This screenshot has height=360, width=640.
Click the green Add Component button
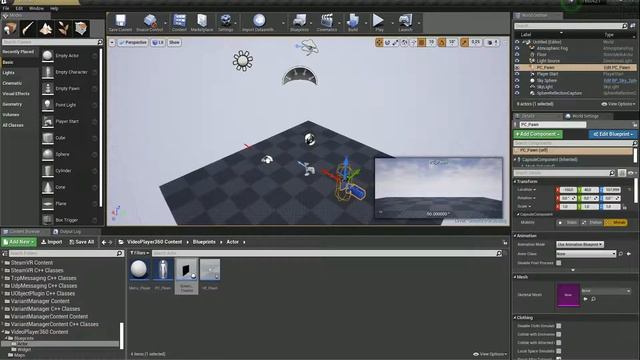538,134
